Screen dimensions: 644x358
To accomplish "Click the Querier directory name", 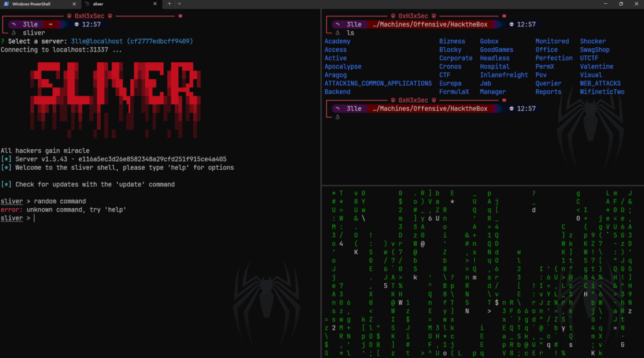I will coord(548,84).
